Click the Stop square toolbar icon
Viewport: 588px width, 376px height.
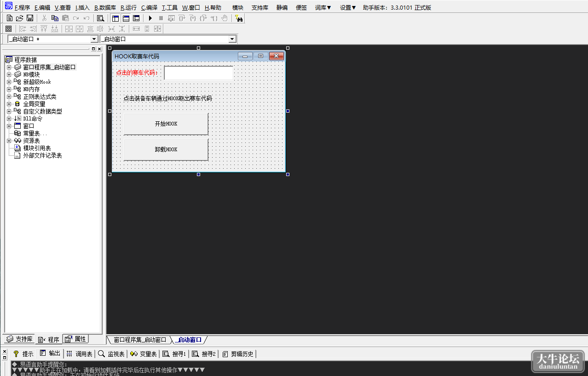tap(161, 18)
